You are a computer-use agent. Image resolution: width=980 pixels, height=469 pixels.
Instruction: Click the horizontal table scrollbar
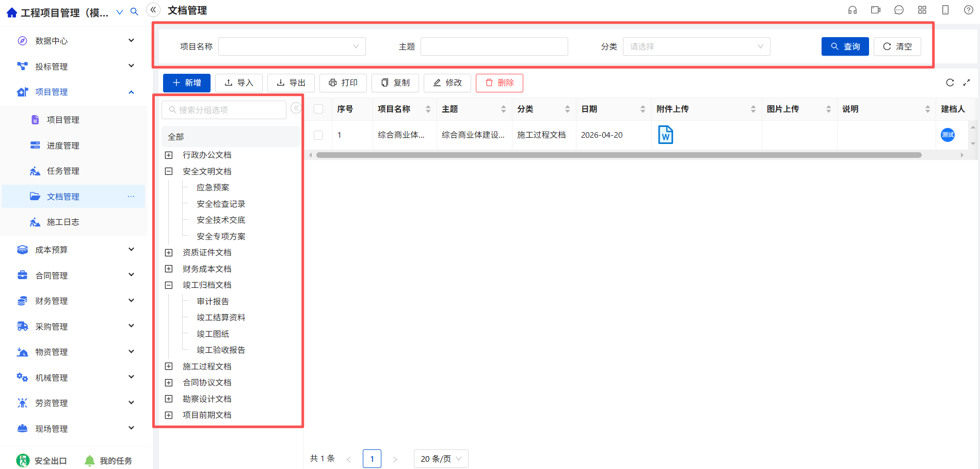[x=619, y=155]
